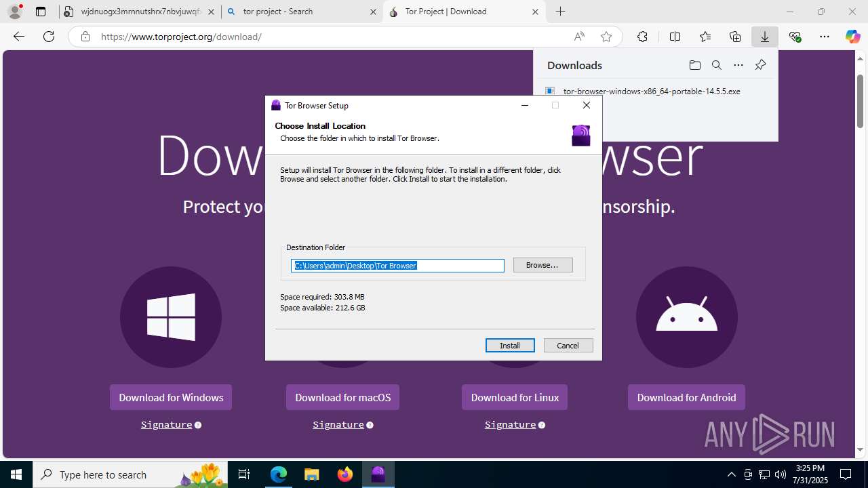The width and height of the screenshot is (868, 488).
Task: Click the address bar URL
Action: pyautogui.click(x=181, y=37)
